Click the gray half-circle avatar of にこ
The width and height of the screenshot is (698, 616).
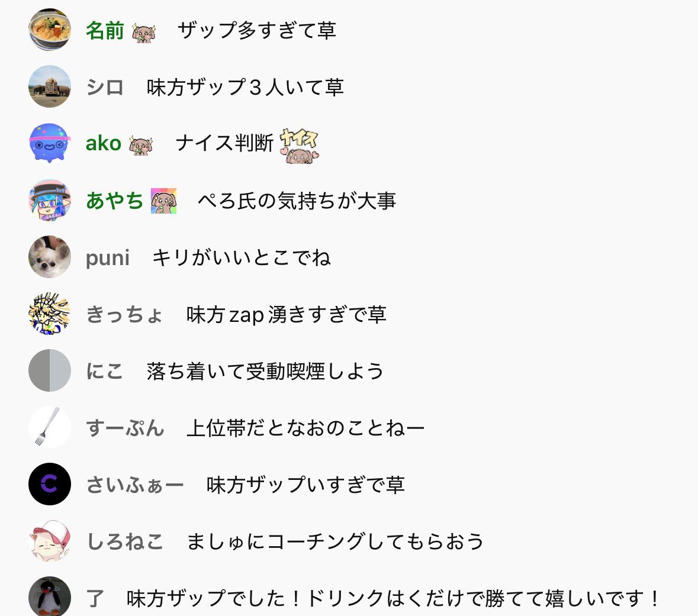click(49, 370)
